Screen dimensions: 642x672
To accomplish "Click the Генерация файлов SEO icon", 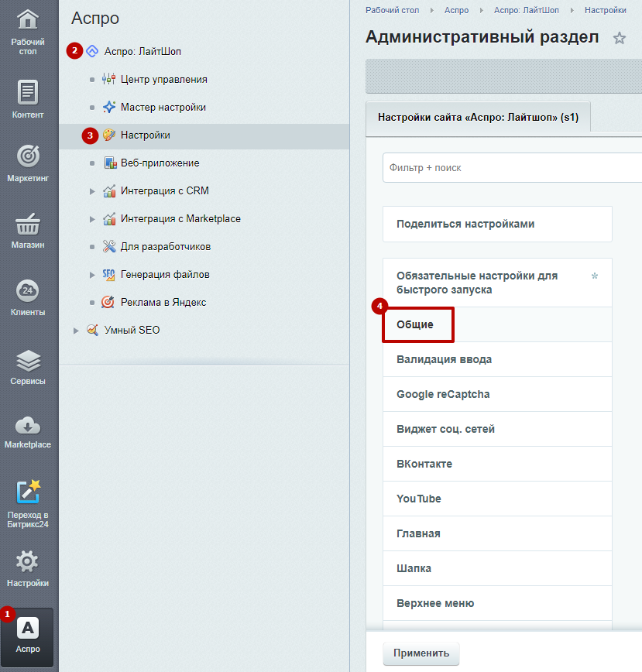I will pyautogui.click(x=109, y=274).
